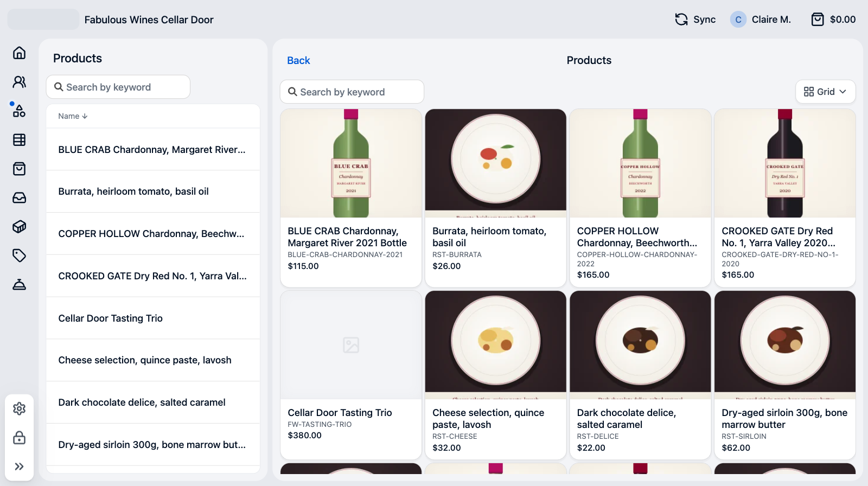868x486 pixels.
Task: Open Cheese selection plate image card
Action: pos(496,345)
